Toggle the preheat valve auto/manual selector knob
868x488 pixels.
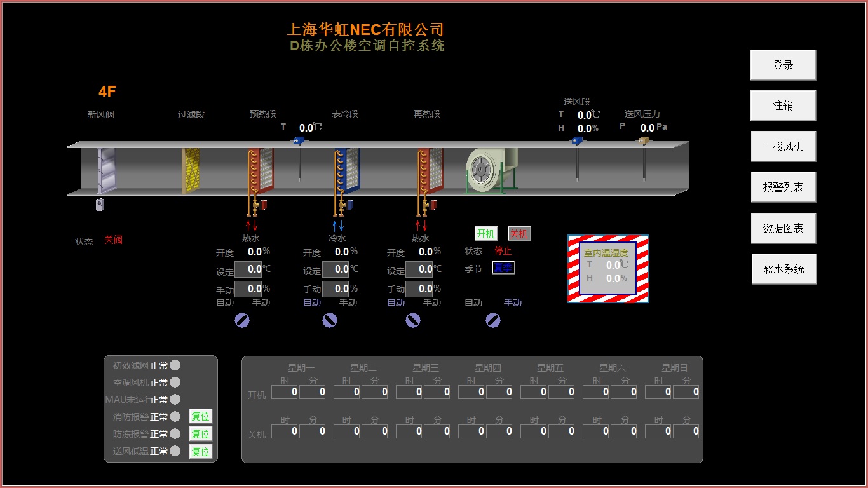[x=242, y=321]
